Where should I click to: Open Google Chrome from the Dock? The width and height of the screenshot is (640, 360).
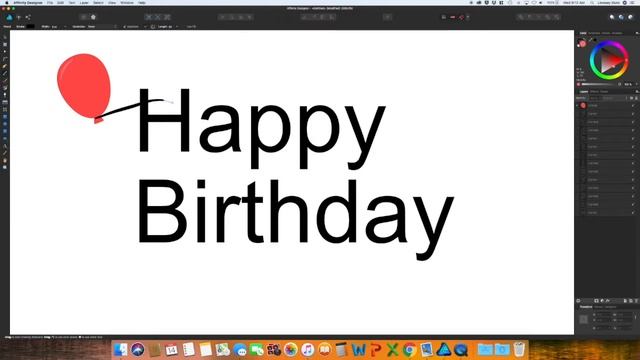tap(409, 350)
